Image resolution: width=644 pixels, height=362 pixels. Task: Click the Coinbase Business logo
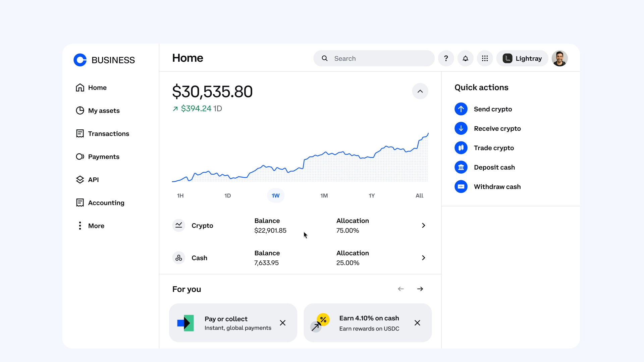tap(104, 60)
